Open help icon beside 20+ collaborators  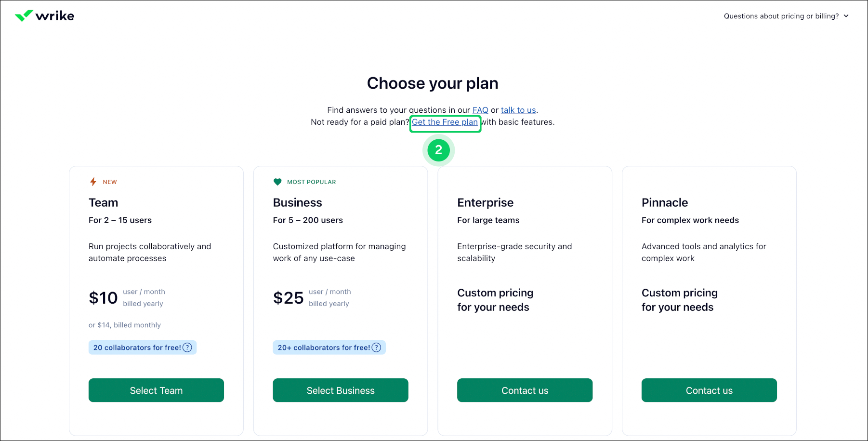[x=377, y=347]
